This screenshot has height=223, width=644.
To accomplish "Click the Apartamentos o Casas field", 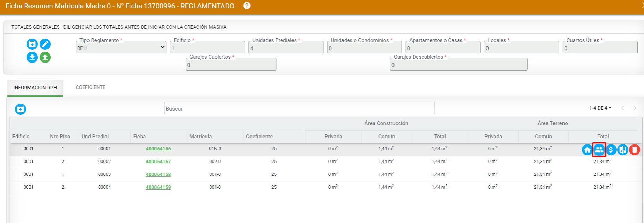I will click(x=443, y=47).
